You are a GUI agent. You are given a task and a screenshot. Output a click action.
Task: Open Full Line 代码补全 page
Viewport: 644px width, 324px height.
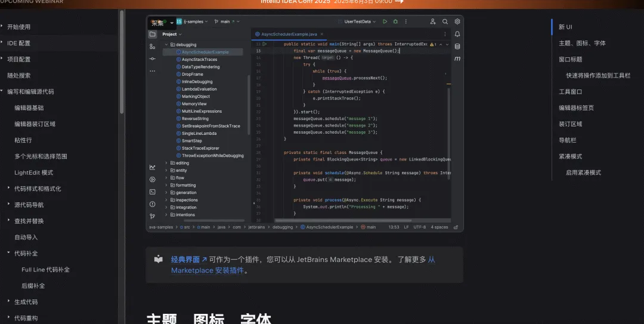pos(45,269)
